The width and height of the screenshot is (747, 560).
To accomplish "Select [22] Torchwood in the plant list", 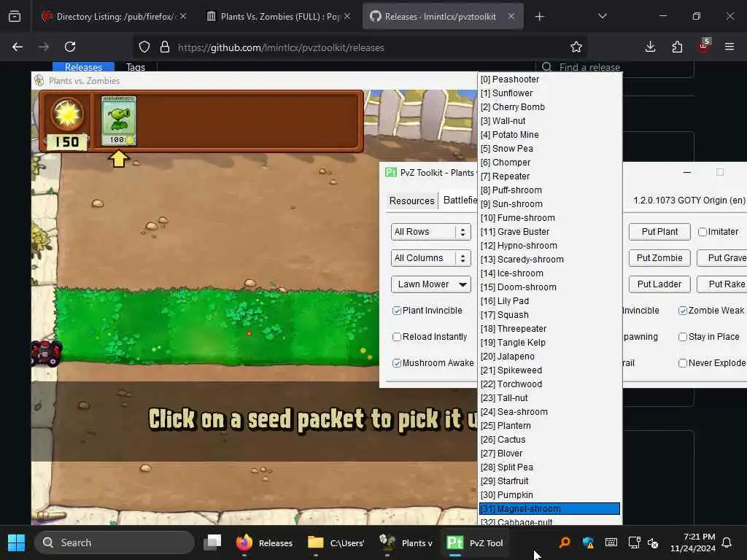I will (550, 384).
